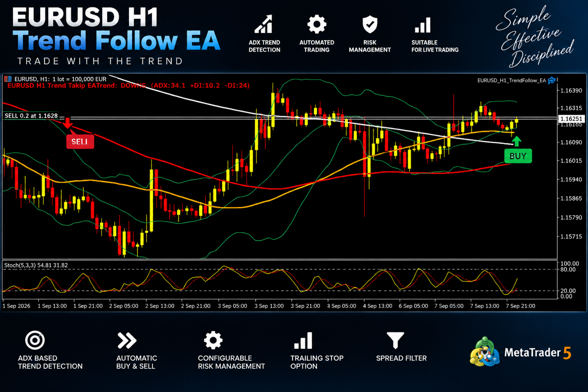Image resolution: width=588 pixels, height=392 pixels.
Task: Click the chart symbol icon beside EURUSD, H1
Action: [8, 79]
